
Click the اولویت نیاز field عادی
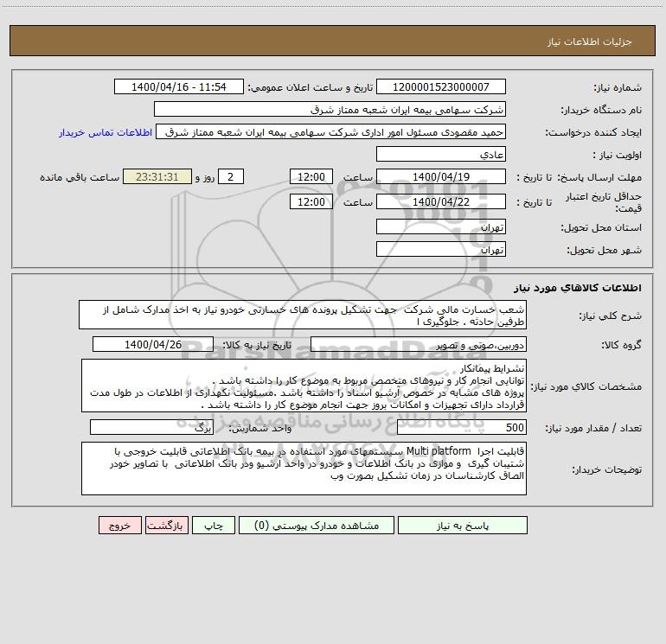point(441,154)
